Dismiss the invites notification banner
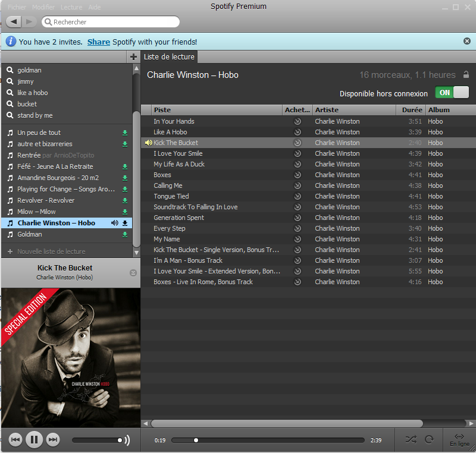The width and height of the screenshot is (476, 453). coord(467,41)
